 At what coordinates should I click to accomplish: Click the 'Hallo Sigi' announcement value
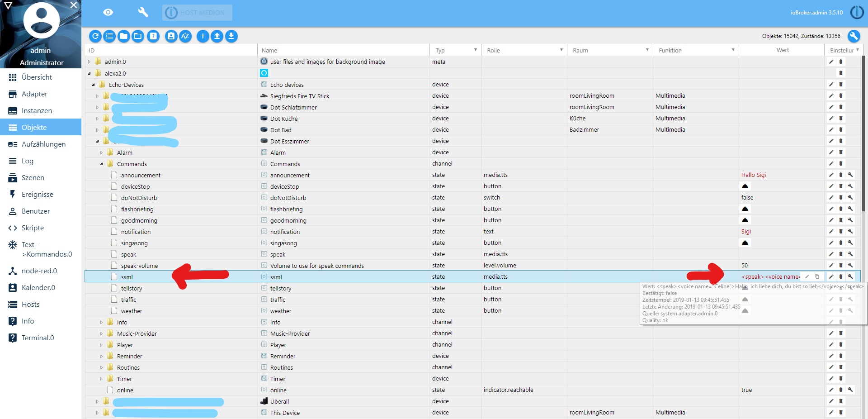(x=753, y=175)
